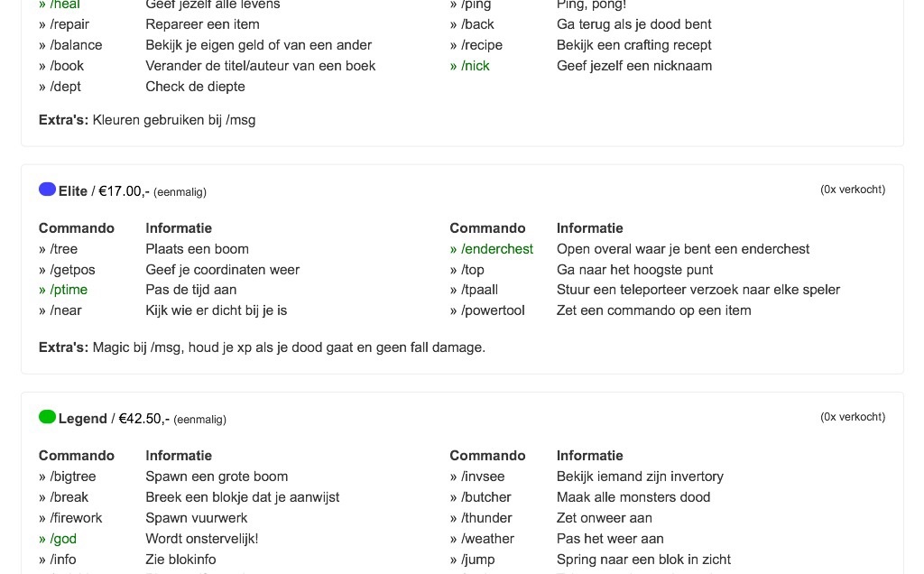Select the /tpaall command entry
Image resolution: width=924 pixels, height=574 pixels.
pos(479,290)
